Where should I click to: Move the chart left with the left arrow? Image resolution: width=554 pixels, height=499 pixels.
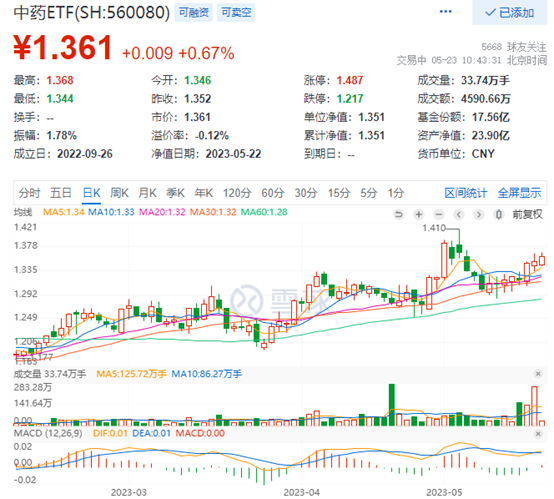[x=459, y=214]
